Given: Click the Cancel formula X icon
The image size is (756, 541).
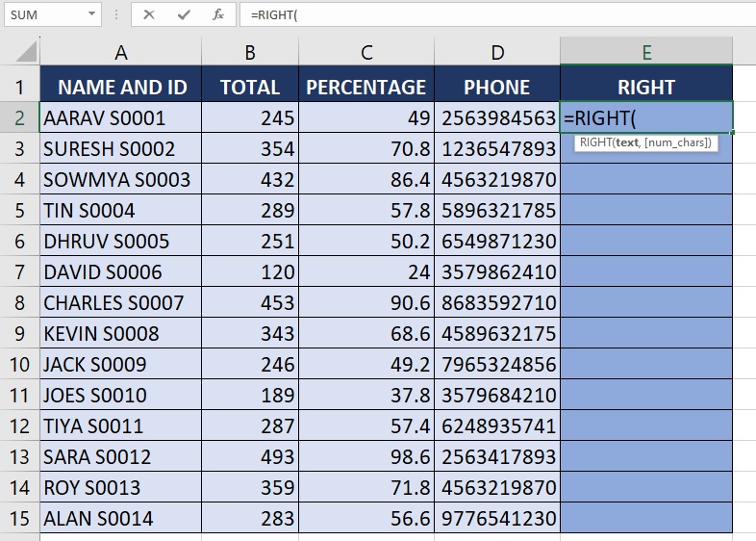Looking at the screenshot, I should pos(149,14).
